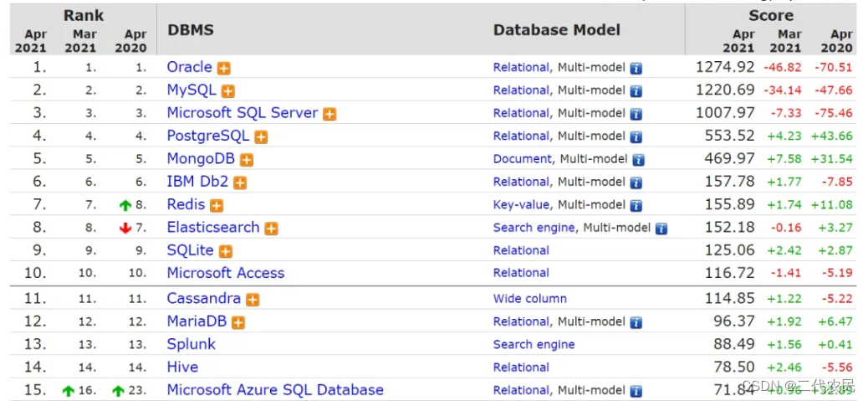Image resolution: width=868 pixels, height=401 pixels.
Task: Click the plus icon beside SQLite
Action: [x=225, y=251]
